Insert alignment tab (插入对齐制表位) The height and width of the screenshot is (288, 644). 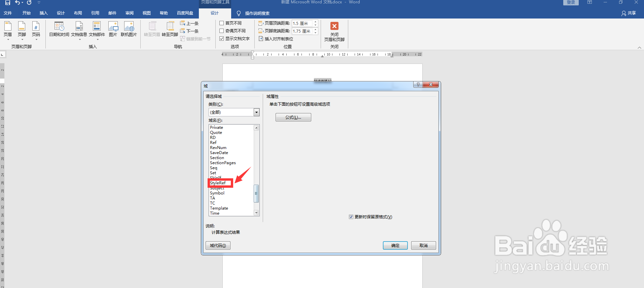point(276,39)
